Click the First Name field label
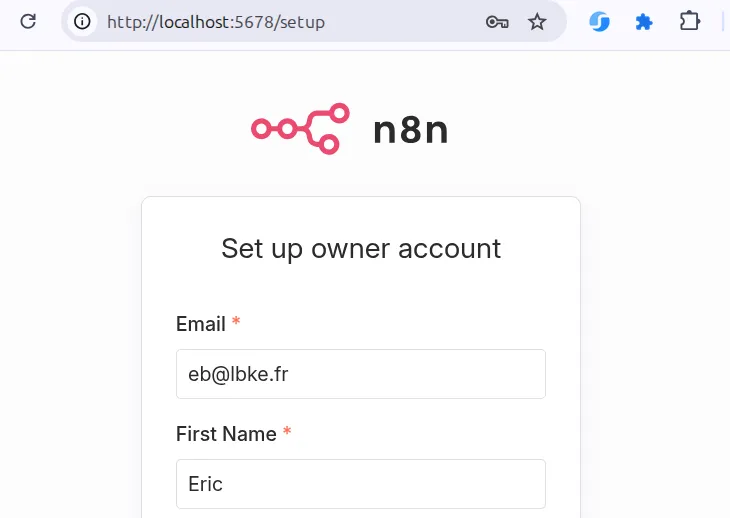Screen dimensions: 730x518 (x=226, y=434)
